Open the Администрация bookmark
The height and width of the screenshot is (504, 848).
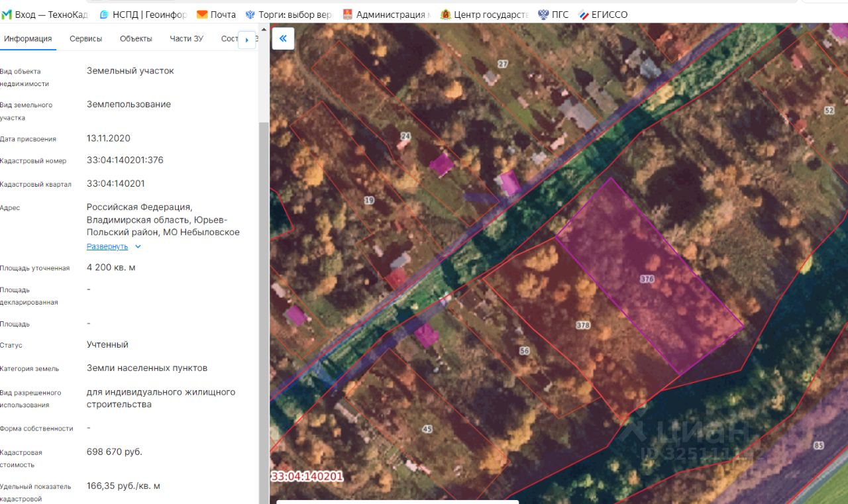coord(386,15)
